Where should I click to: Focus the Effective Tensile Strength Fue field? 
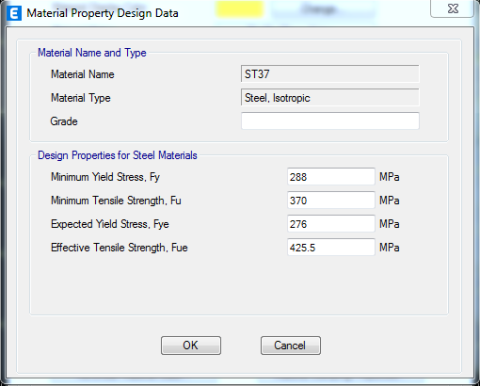331,247
